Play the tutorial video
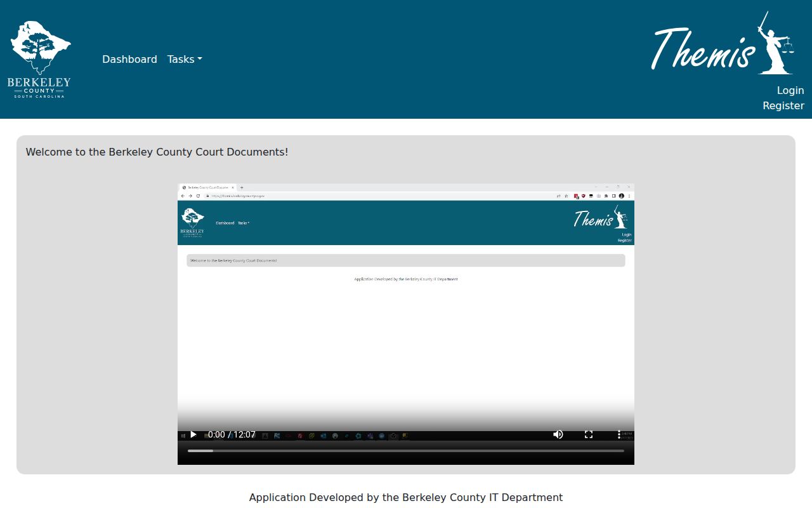Viewport: 812px width, 508px height. tap(193, 434)
